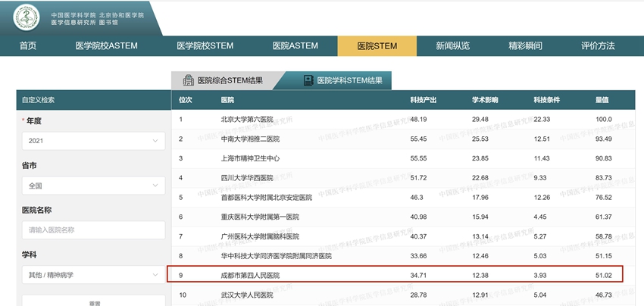Screen dimensions: 644x306
Task: Open the 医院ASTEM navigation item
Action: 295,46
